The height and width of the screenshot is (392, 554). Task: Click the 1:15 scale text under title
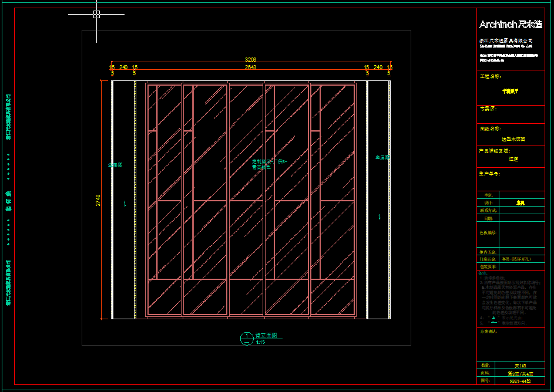click(259, 342)
